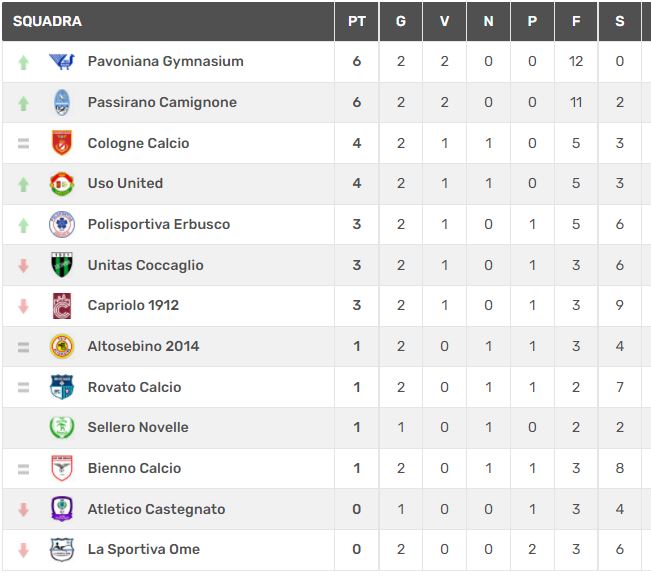
Task: Click the green up arrow beside Polisportiva Erbusco
Action: (x=24, y=225)
